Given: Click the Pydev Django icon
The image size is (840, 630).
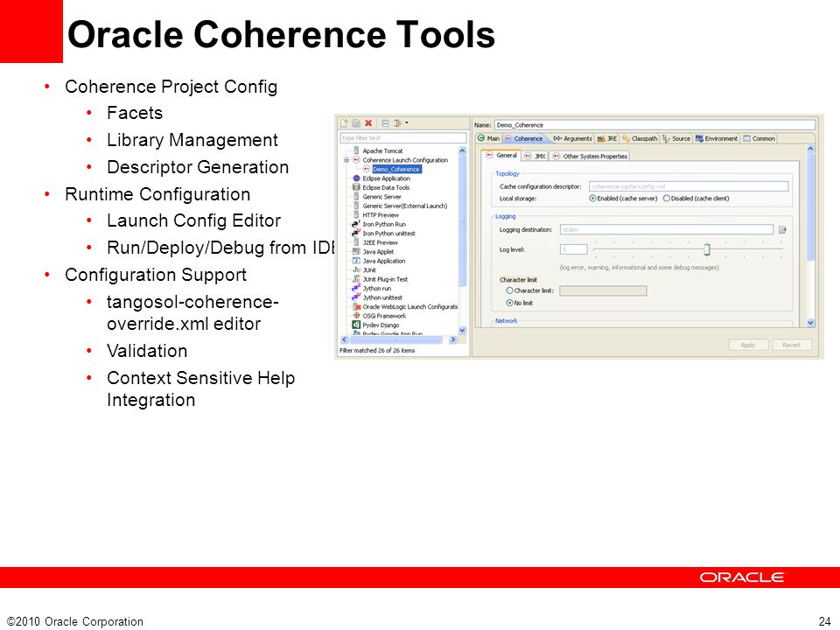Looking at the screenshot, I should click(356, 325).
